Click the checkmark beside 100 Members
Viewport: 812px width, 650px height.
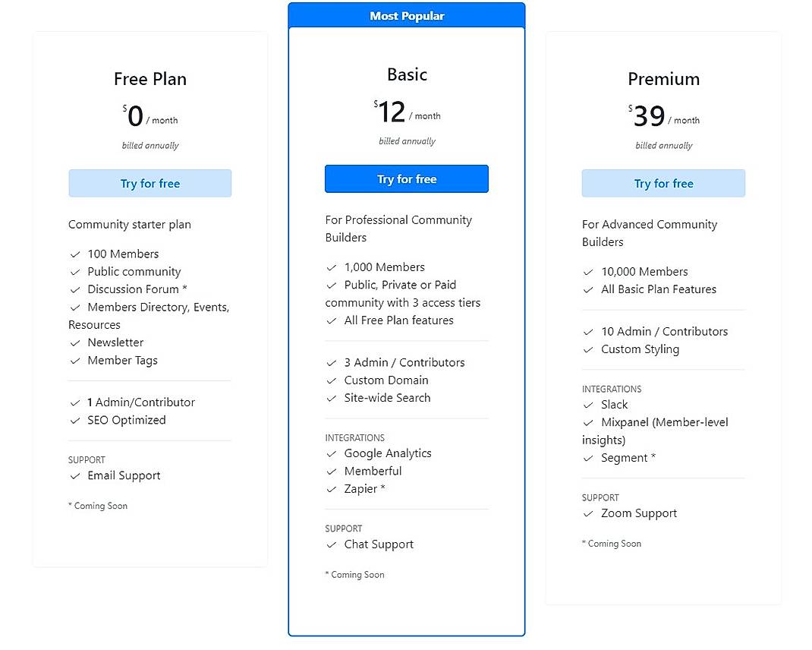click(75, 254)
